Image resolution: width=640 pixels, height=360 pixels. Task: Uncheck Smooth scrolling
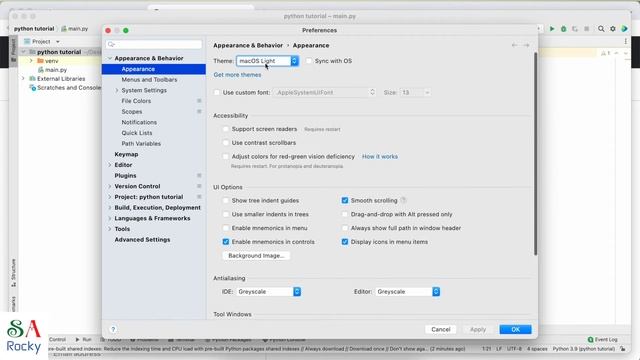345,200
